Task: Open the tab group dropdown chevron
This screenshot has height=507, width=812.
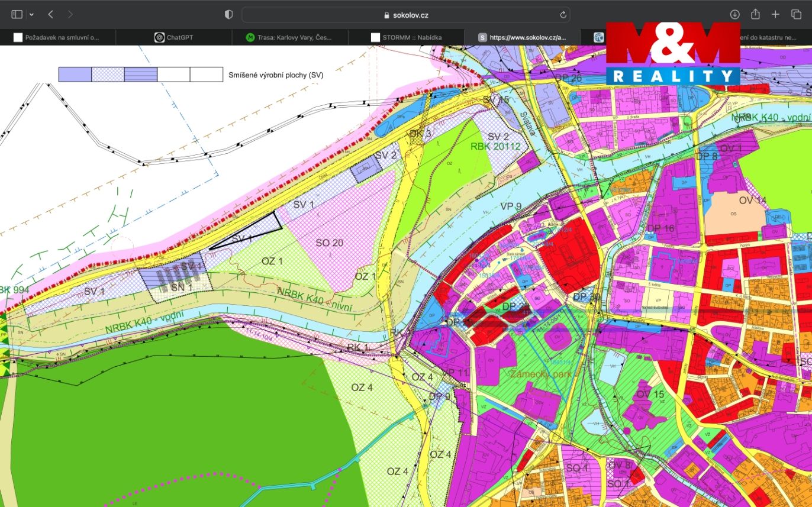Action: (x=31, y=14)
